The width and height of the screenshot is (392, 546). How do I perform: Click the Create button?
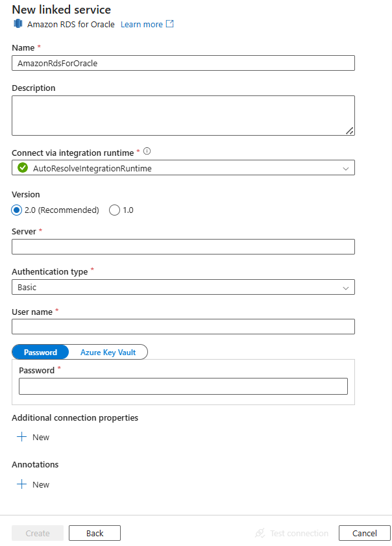pyautogui.click(x=37, y=533)
